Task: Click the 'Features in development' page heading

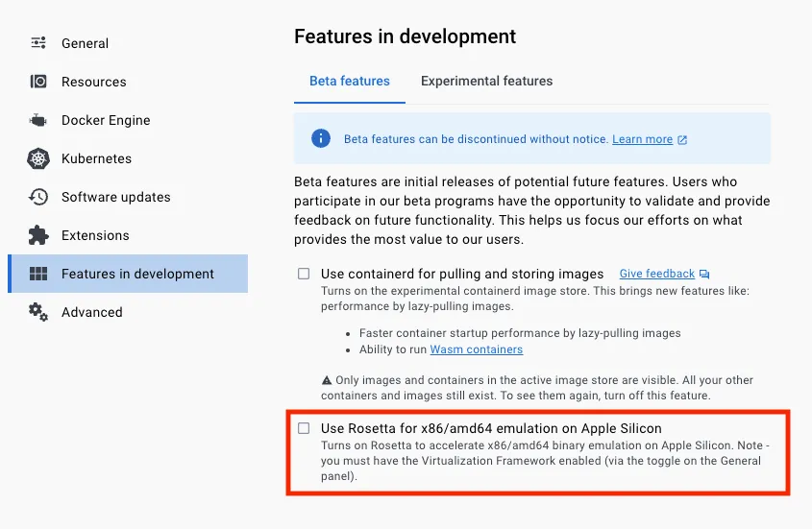Action: point(405,36)
